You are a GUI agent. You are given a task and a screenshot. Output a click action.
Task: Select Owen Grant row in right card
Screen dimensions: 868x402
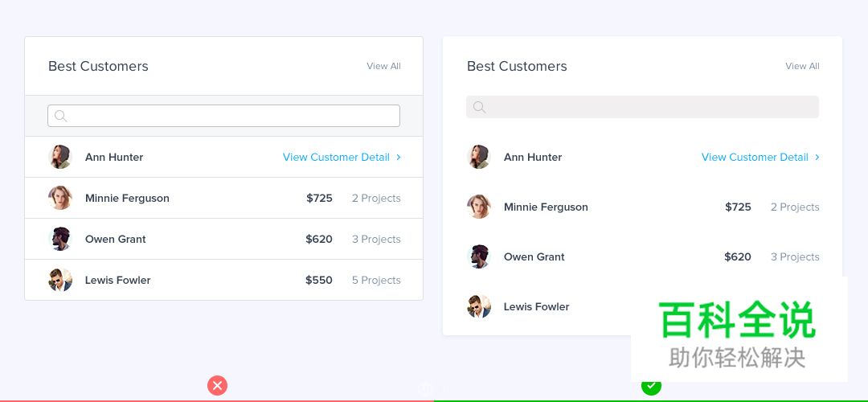(x=534, y=256)
